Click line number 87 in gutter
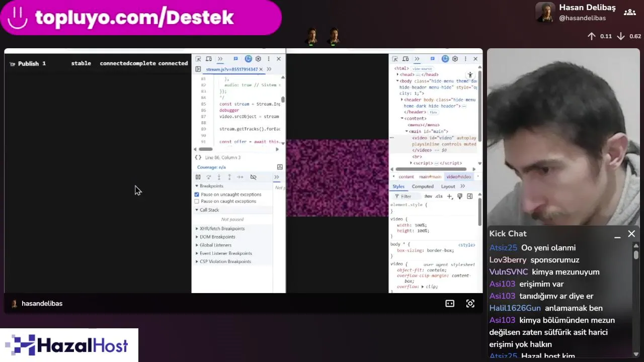The height and width of the screenshot is (362, 644). [203, 117]
